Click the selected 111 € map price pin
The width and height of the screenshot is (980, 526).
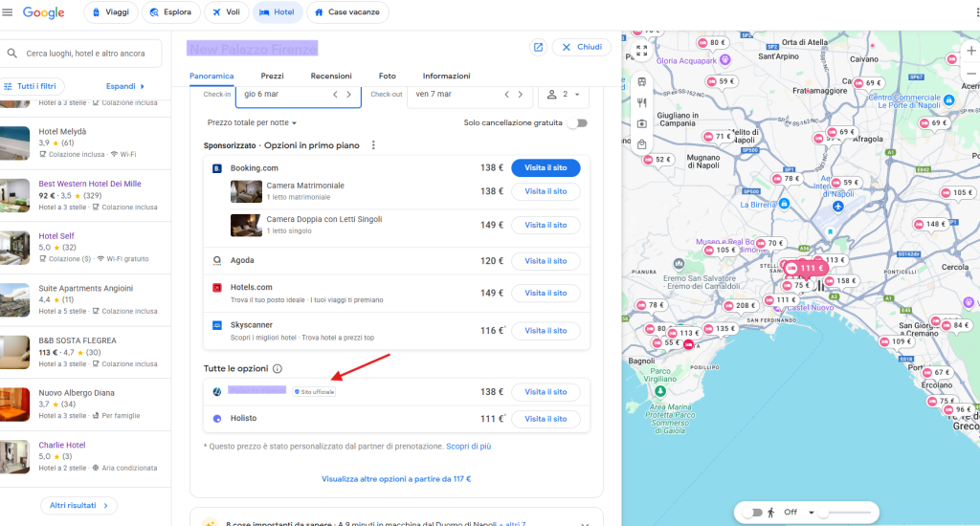point(806,268)
